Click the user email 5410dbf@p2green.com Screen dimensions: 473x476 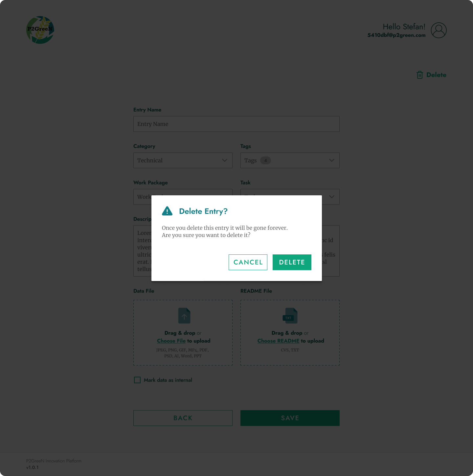[396, 35]
